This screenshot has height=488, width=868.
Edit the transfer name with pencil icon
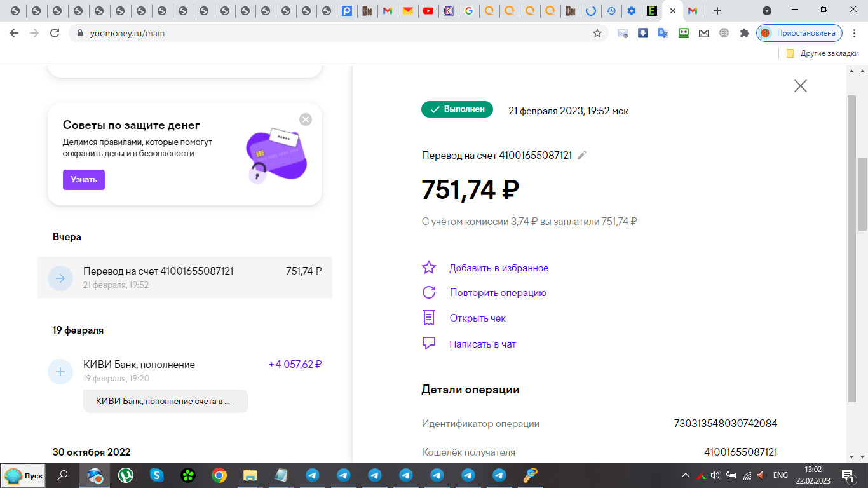tap(582, 155)
